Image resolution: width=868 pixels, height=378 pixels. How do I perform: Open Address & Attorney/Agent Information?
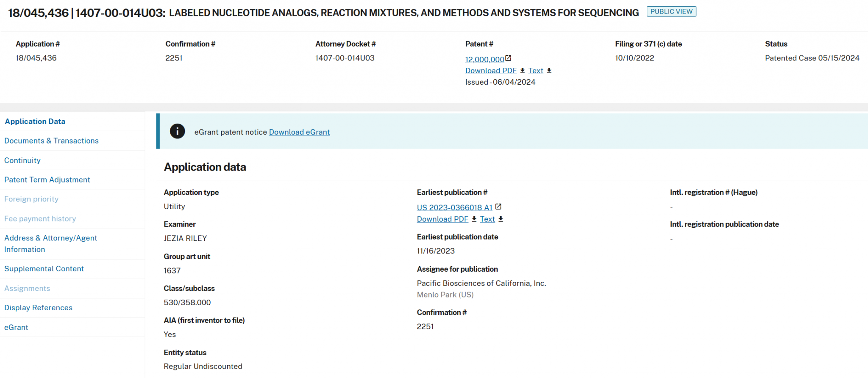pyautogui.click(x=50, y=244)
